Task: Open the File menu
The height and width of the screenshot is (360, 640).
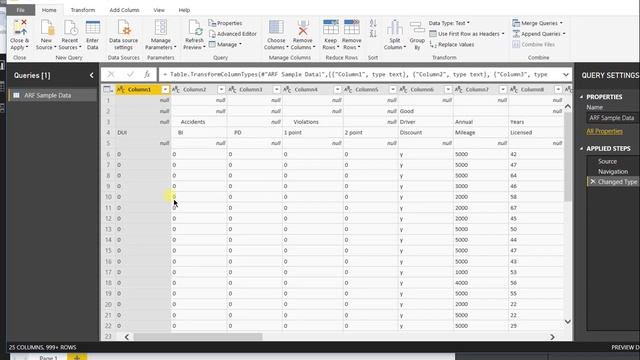Action: tap(20, 10)
